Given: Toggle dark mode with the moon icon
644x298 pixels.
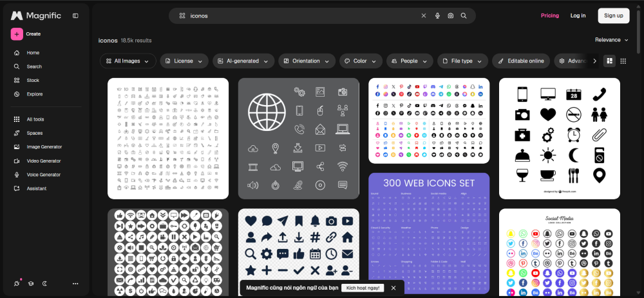Looking at the screenshot, I should [45, 284].
